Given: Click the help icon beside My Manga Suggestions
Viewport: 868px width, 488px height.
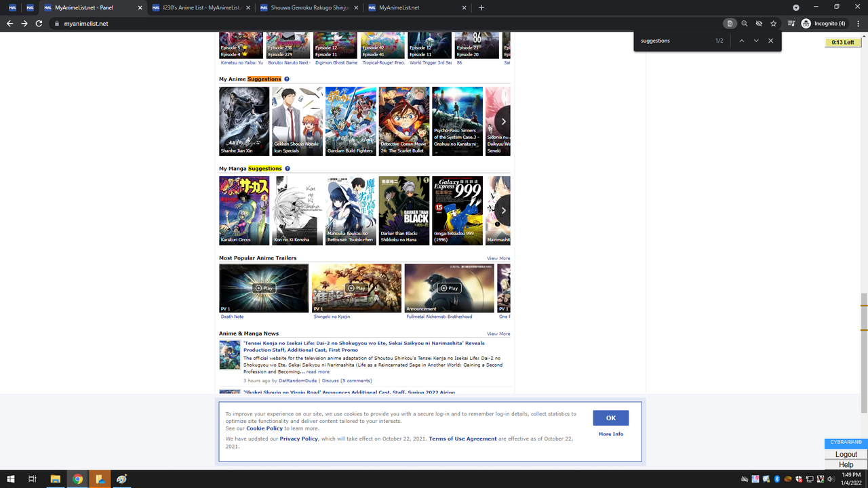Looking at the screenshot, I should (x=288, y=169).
